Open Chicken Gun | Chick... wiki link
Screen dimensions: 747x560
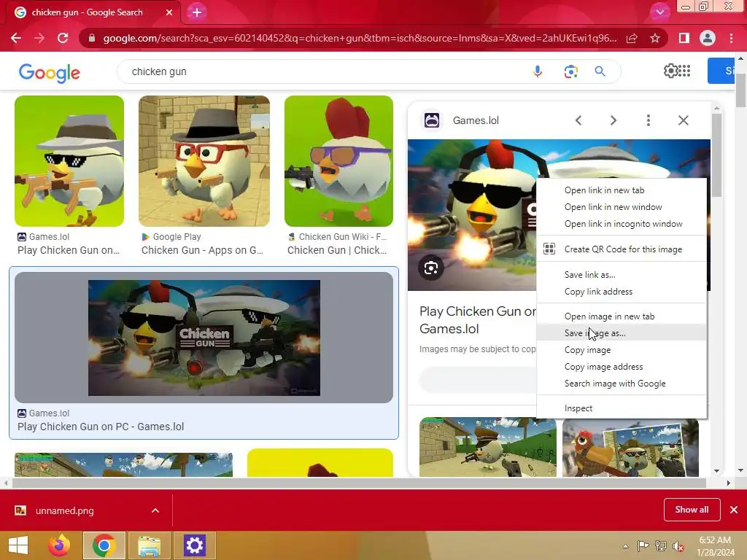coord(337,250)
